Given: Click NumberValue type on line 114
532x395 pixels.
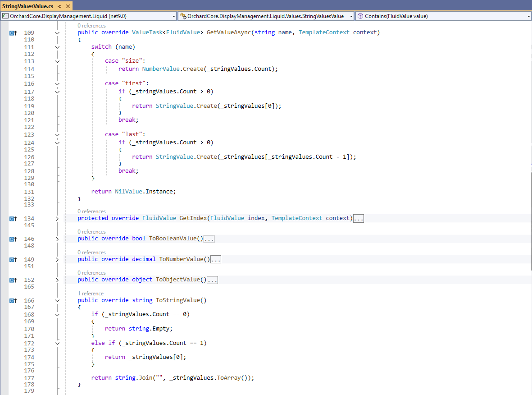Looking at the screenshot, I should point(161,69).
